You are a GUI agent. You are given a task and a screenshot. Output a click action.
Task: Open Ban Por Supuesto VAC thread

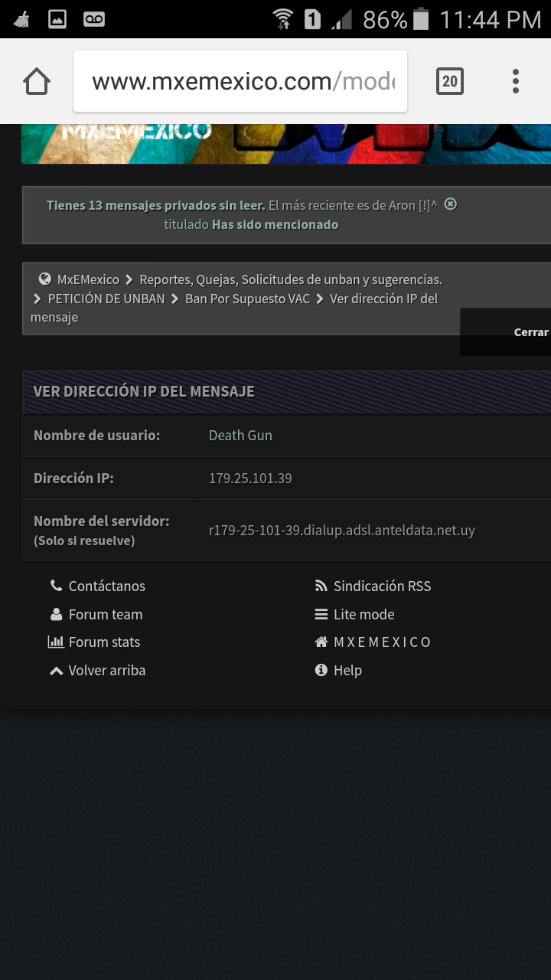click(247, 299)
